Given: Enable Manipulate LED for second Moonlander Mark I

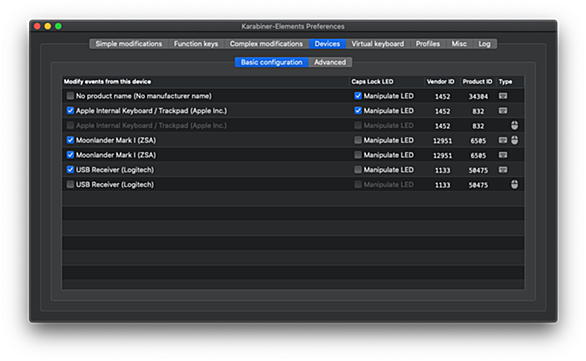Looking at the screenshot, I should pyautogui.click(x=358, y=155).
